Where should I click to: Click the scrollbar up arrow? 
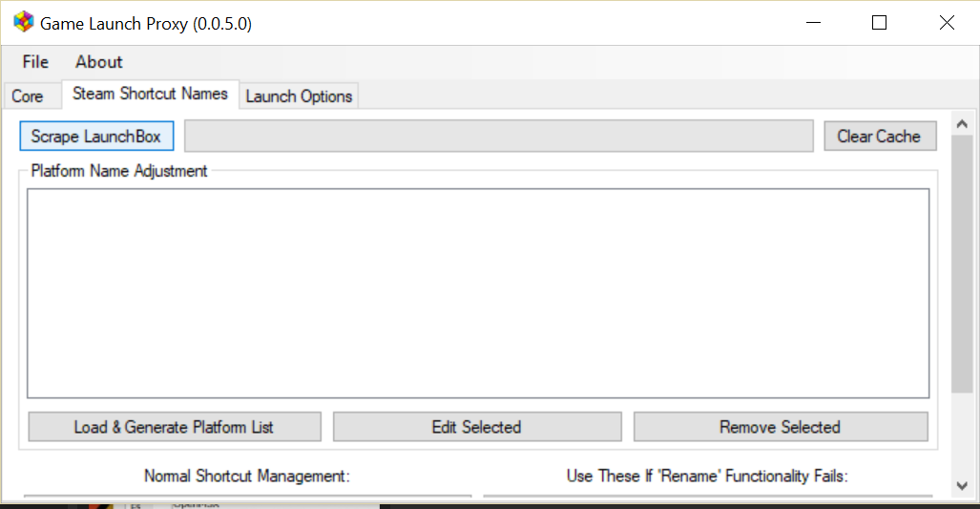click(x=963, y=124)
